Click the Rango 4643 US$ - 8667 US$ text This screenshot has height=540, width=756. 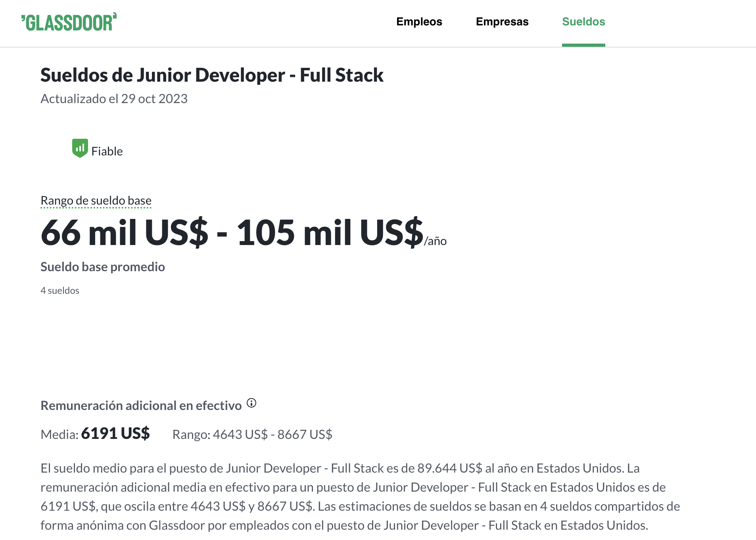point(252,435)
